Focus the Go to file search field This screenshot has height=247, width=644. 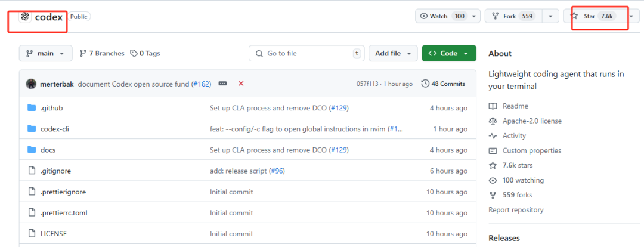[x=306, y=54]
